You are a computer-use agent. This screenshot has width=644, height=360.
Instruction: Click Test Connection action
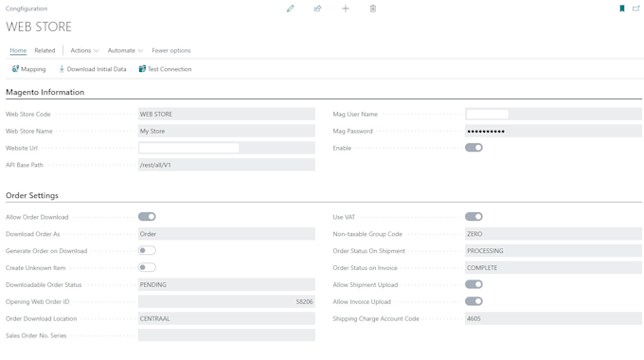(165, 69)
